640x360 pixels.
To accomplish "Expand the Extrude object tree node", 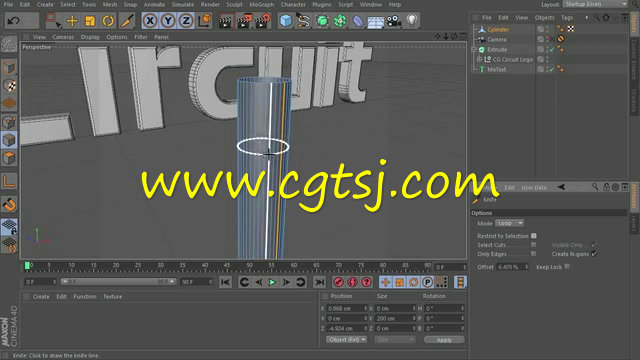I will click(x=474, y=49).
